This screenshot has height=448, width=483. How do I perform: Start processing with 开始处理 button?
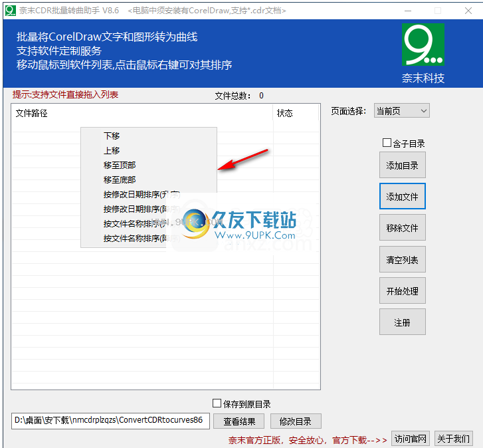click(x=403, y=291)
